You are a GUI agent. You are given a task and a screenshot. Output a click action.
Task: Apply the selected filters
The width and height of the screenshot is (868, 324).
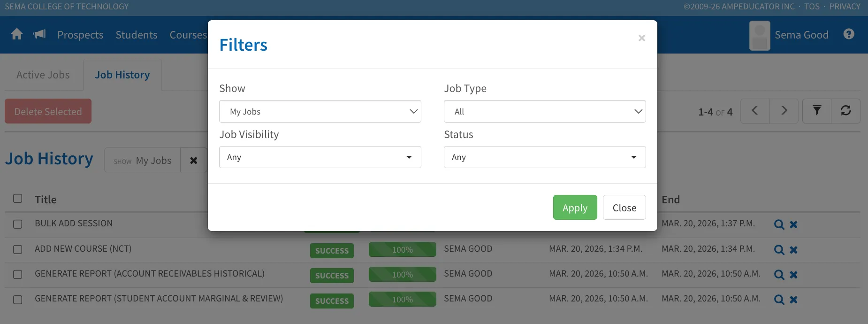[x=575, y=207]
